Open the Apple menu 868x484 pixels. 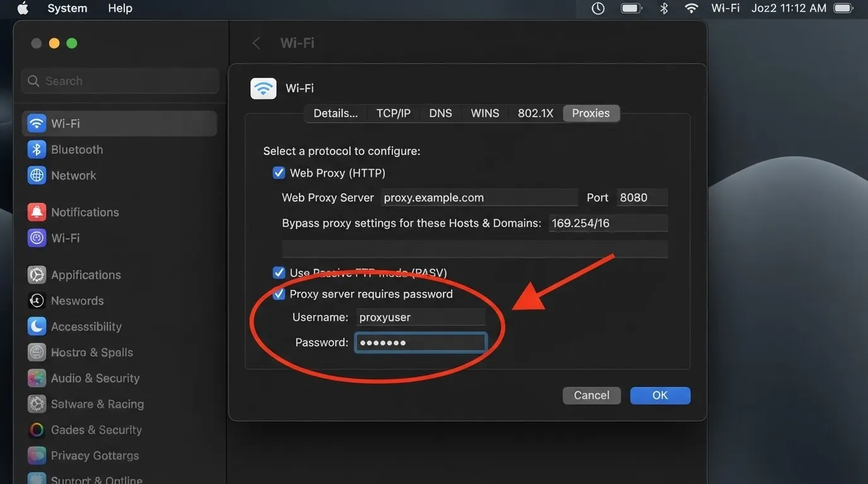(x=23, y=8)
